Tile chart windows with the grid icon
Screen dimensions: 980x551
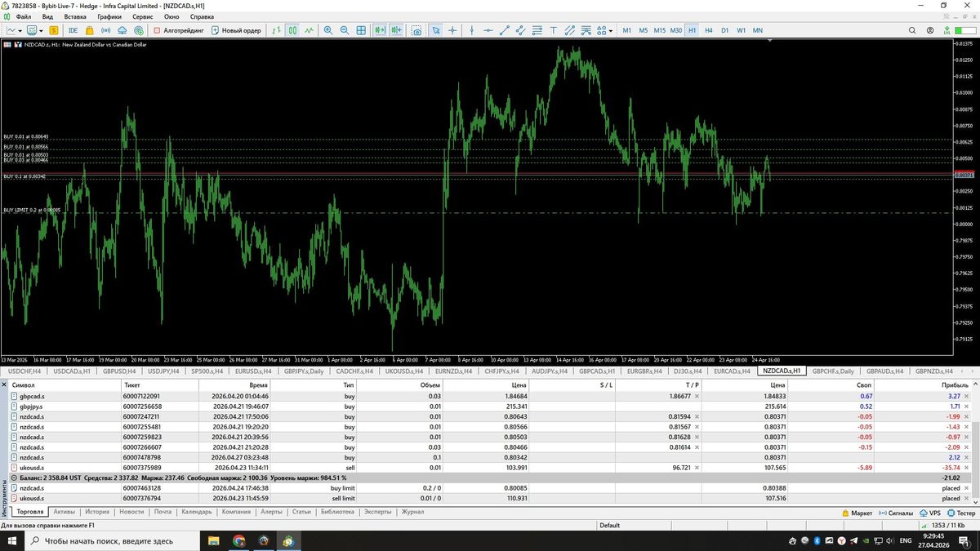pos(362,30)
